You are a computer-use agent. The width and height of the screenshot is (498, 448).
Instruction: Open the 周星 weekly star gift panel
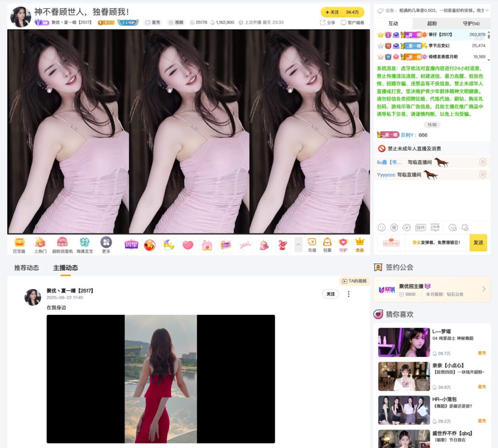(x=131, y=245)
